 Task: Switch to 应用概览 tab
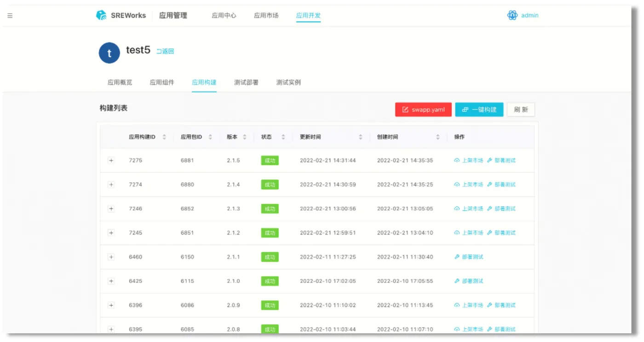(120, 82)
